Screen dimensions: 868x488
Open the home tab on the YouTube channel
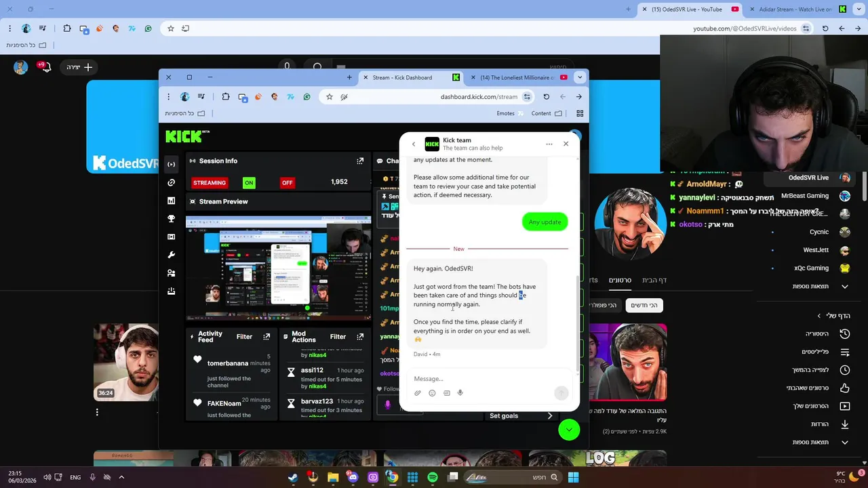(x=654, y=280)
